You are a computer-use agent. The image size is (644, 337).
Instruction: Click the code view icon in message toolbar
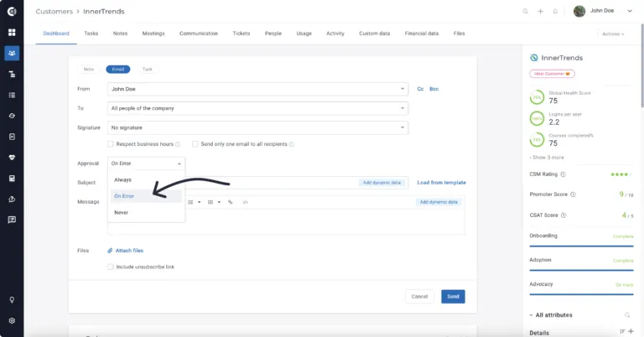[x=245, y=202]
